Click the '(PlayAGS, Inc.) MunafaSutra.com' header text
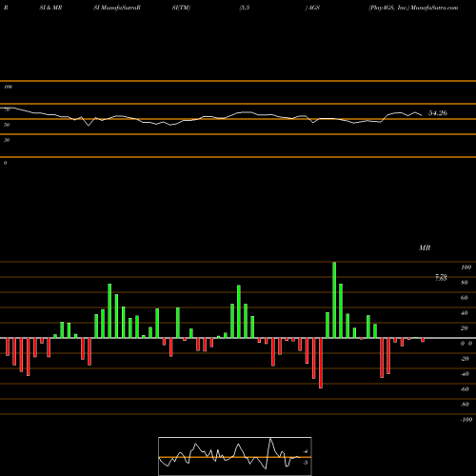The width and height of the screenshot is (476, 476). (x=413, y=8)
